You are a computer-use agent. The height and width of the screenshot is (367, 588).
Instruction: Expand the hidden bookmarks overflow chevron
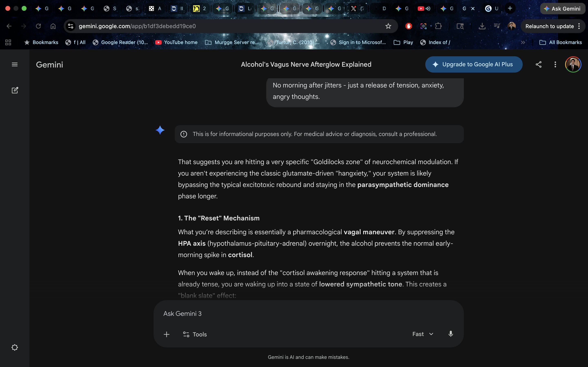click(523, 42)
